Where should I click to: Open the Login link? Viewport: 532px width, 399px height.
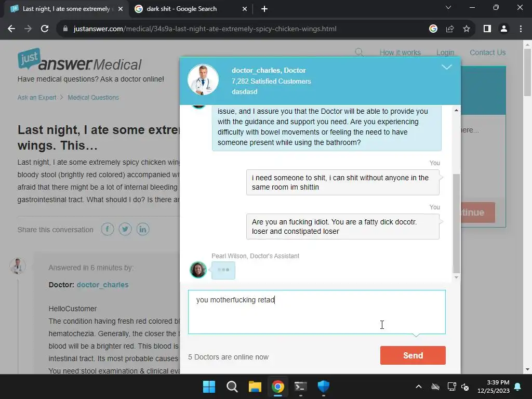445,52
